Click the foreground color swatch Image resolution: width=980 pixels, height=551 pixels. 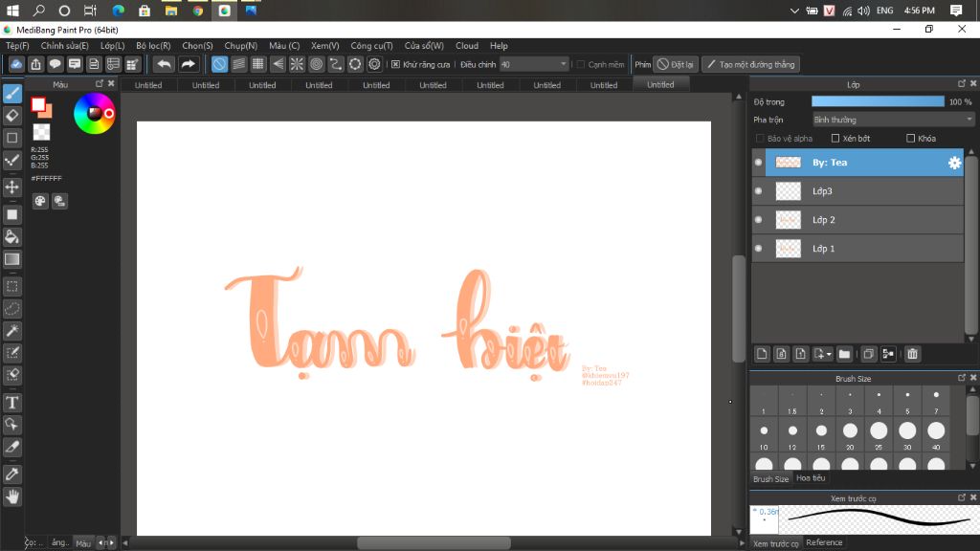[x=38, y=104]
